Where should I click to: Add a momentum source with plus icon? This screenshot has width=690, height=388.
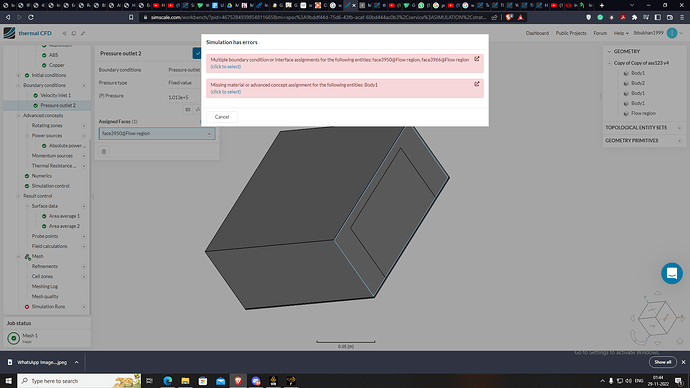(84, 156)
